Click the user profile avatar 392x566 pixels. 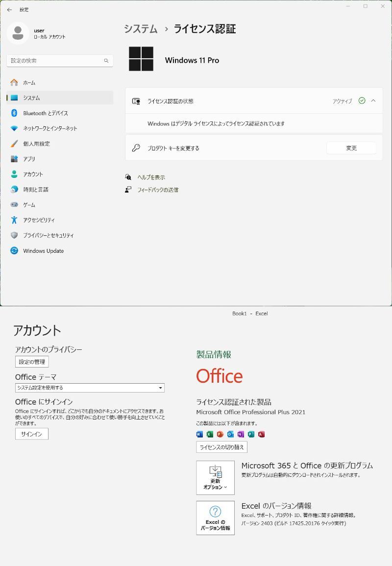click(18, 33)
